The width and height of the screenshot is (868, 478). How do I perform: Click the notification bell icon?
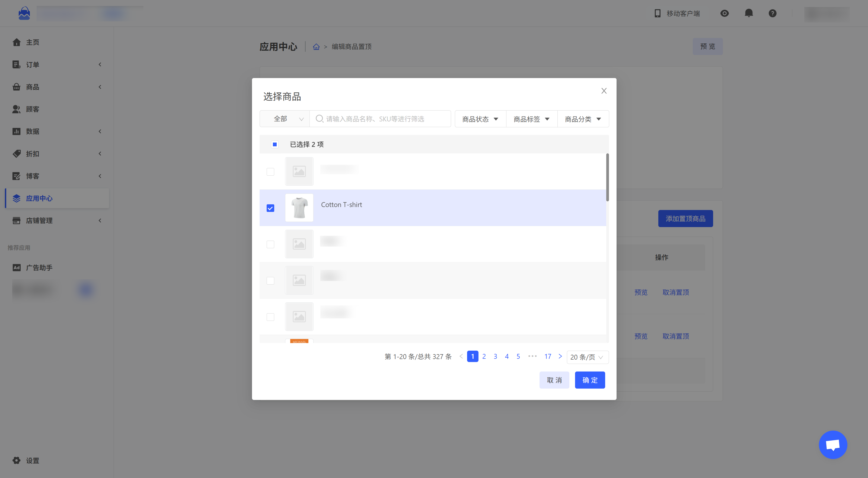(x=748, y=13)
